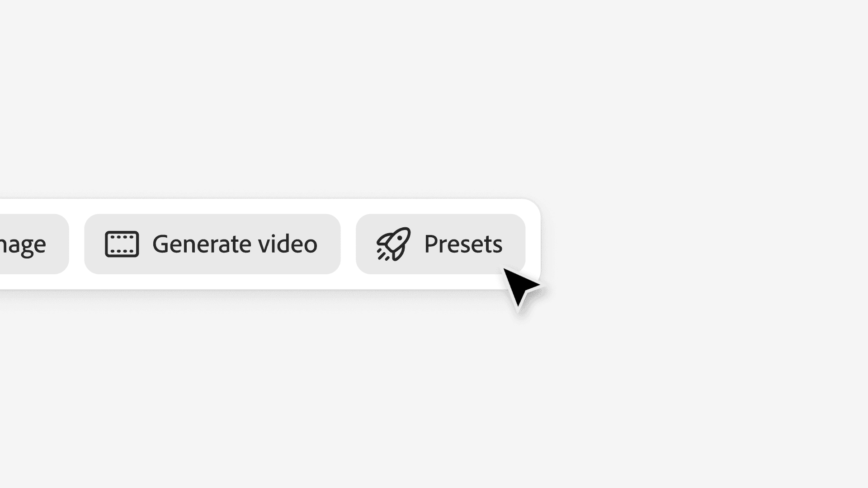Viewport: 868px width, 488px height.
Task: Click the film strip icon for video
Action: (x=122, y=244)
